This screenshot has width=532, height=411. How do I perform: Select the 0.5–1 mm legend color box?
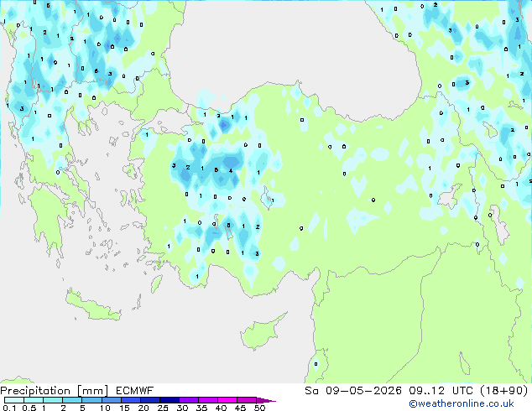34,400
